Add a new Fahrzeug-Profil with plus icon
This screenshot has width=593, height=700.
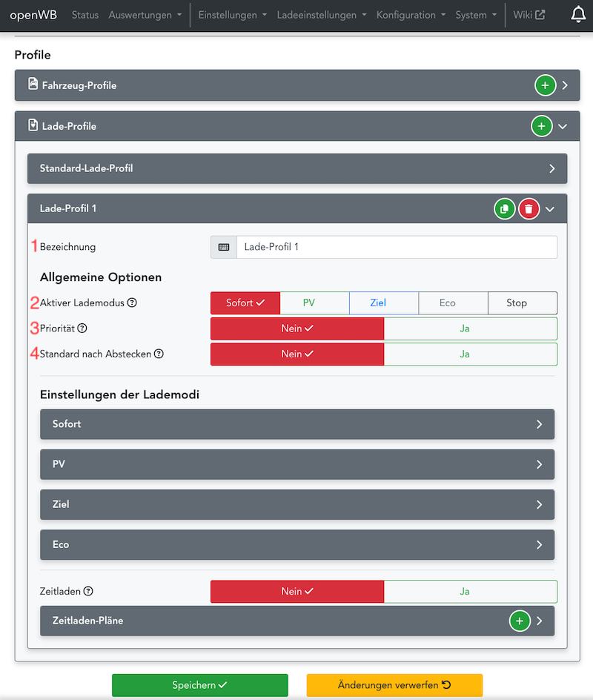[x=545, y=86]
